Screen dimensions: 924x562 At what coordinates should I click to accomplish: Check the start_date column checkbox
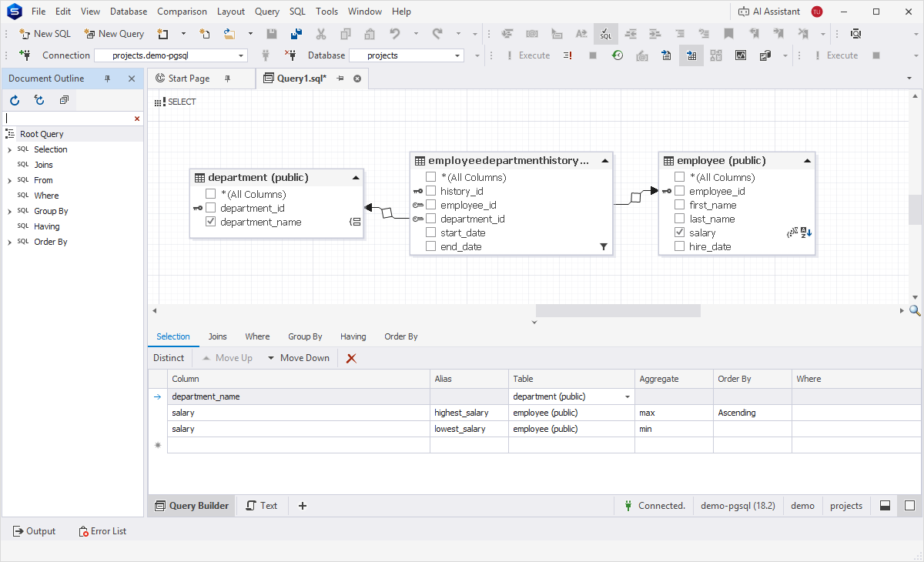pyautogui.click(x=431, y=232)
